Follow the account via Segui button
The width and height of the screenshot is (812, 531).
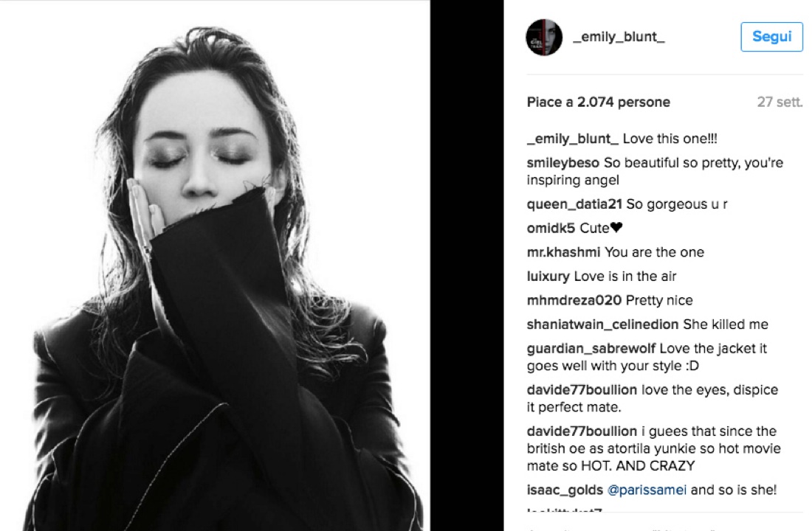point(771,37)
